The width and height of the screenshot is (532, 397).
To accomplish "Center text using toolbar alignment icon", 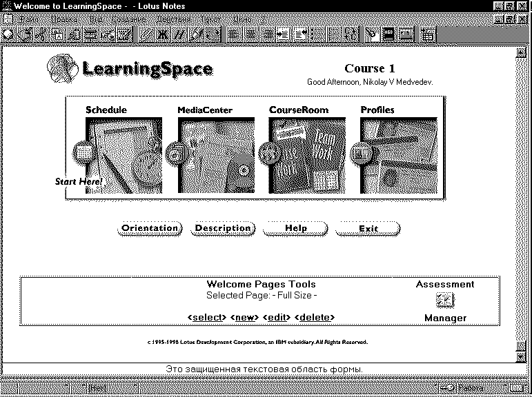I will (250, 35).
